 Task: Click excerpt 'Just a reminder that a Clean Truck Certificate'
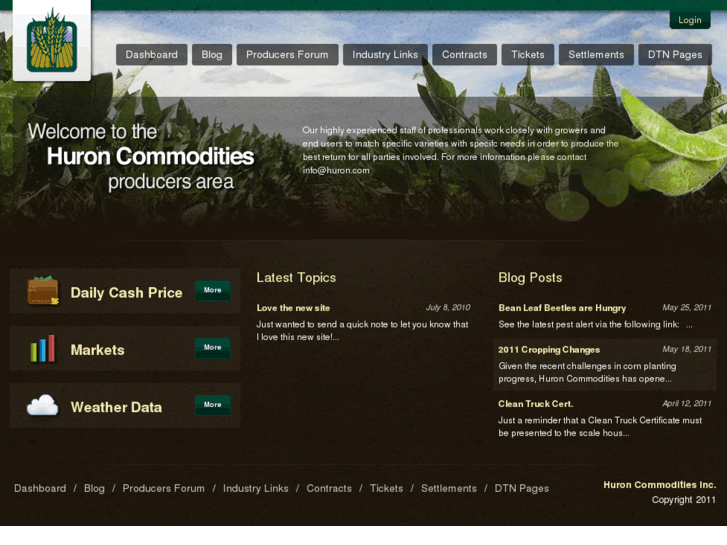click(x=600, y=427)
